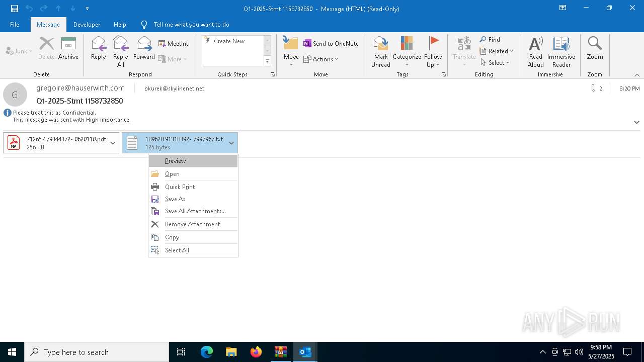The width and height of the screenshot is (644, 362).
Task: Click the Save icon in the title bar
Action: click(14, 8)
